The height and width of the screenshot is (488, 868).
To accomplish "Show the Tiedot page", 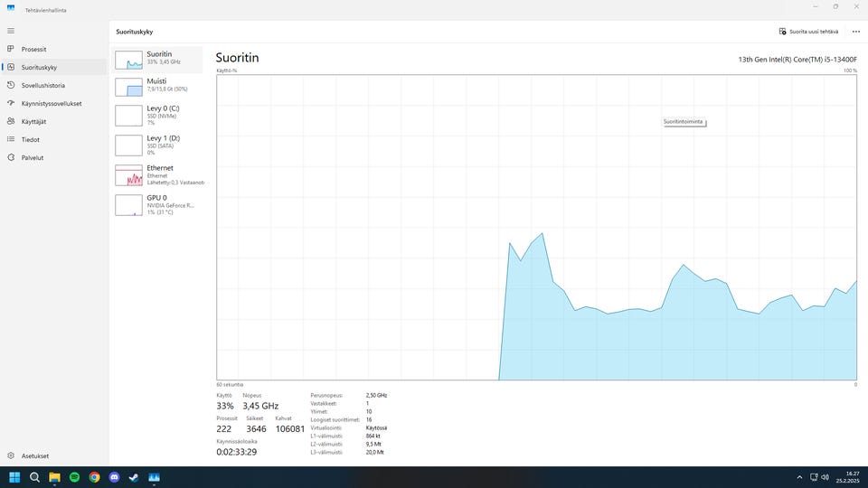I will tap(53, 139).
